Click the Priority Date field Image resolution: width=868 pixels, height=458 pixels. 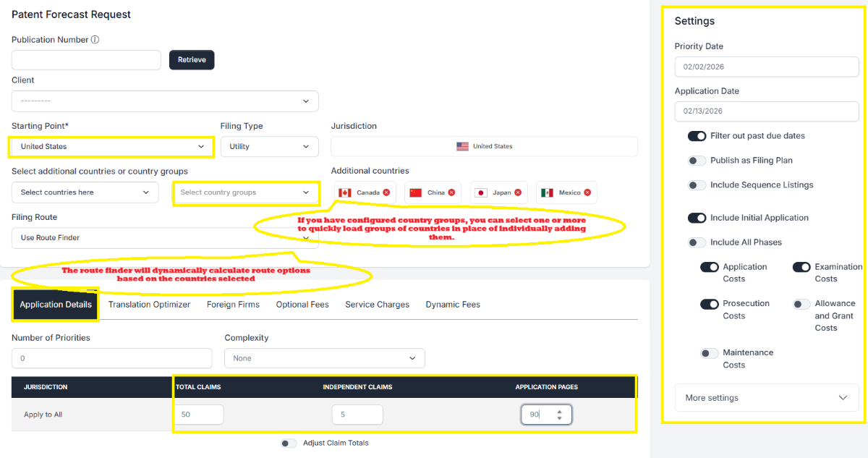point(767,67)
